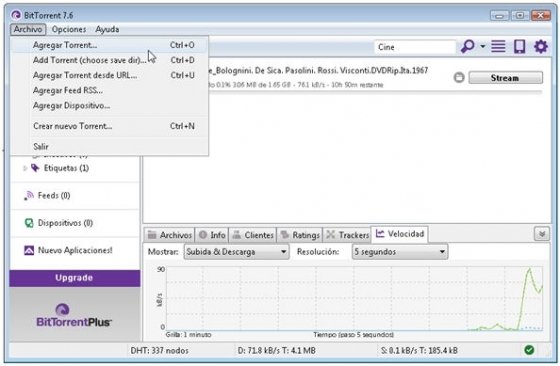Viewport: 560px width, 366px height.
Task: Click the purple Upgrade button
Action: coord(75,278)
